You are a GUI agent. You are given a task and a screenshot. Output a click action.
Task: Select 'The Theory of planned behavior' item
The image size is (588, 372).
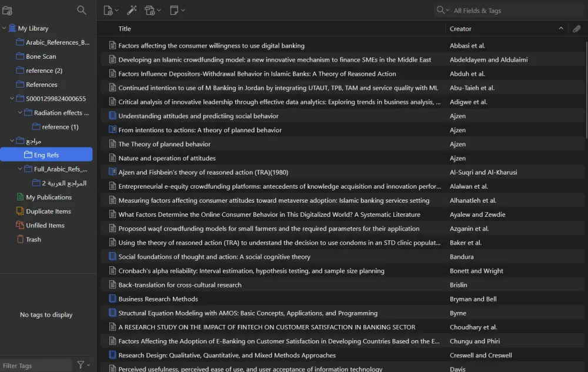[x=165, y=144]
